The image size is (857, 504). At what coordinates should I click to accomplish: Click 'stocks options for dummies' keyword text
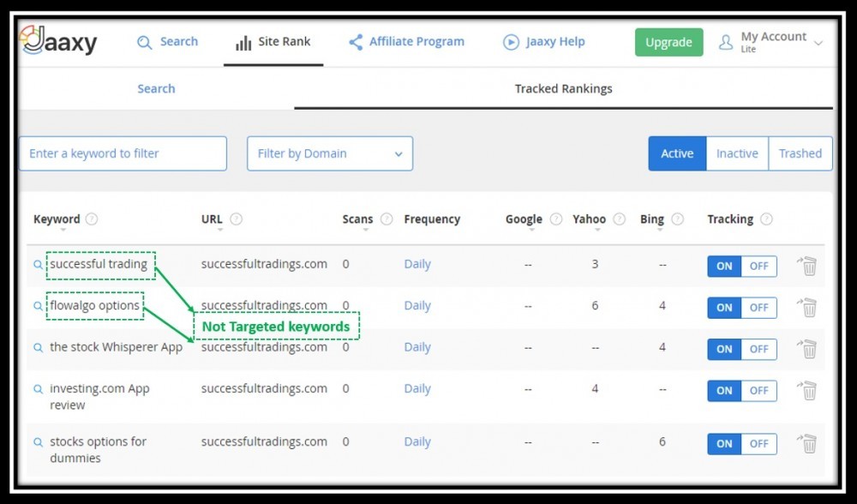(x=99, y=450)
